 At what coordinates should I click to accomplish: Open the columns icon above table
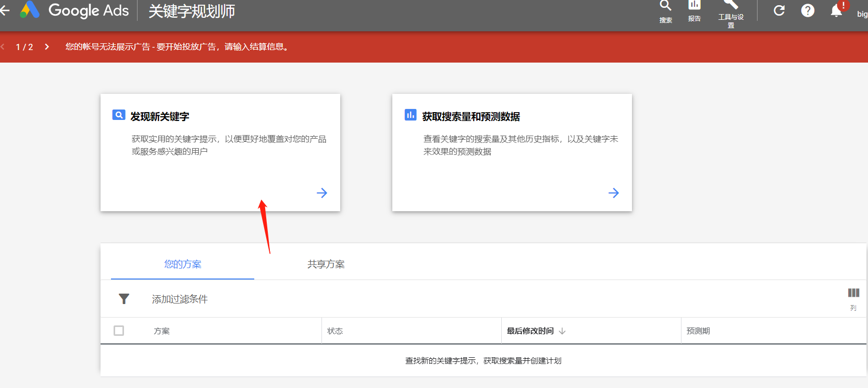tap(853, 293)
